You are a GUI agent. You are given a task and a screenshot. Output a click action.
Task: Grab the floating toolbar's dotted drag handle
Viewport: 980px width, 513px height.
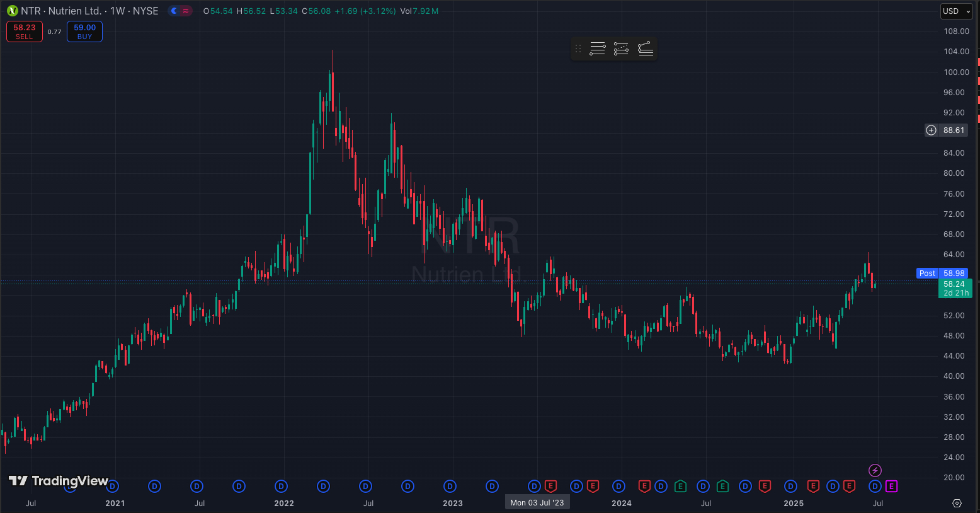coord(578,49)
